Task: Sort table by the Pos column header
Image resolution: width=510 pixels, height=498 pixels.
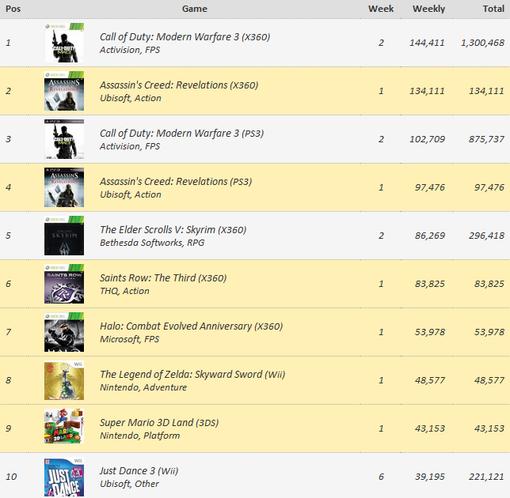Action: [x=13, y=9]
